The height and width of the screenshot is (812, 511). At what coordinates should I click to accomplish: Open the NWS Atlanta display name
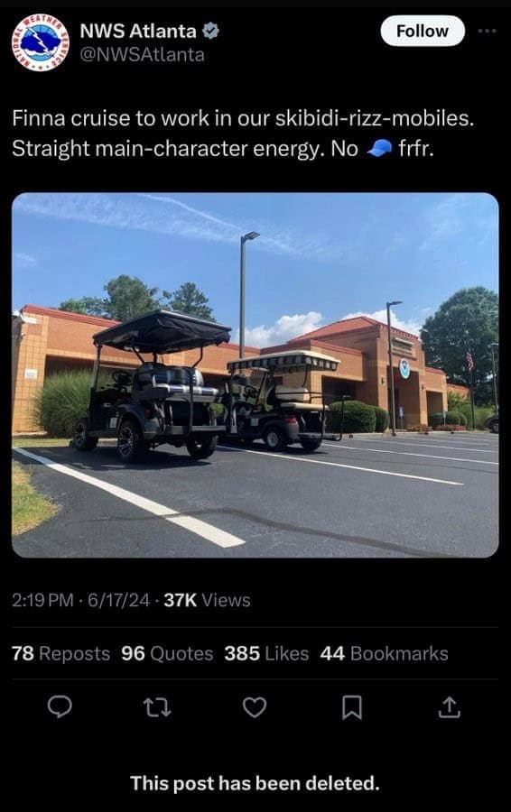[x=138, y=31]
